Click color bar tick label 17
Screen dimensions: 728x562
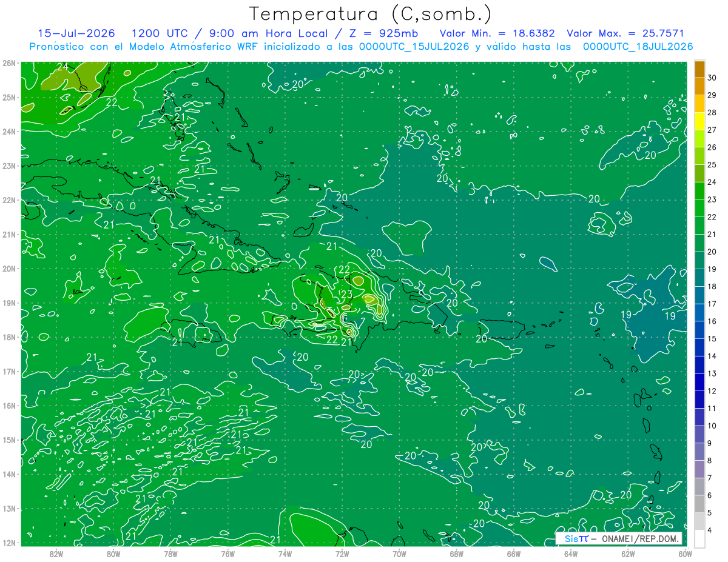[712, 304]
